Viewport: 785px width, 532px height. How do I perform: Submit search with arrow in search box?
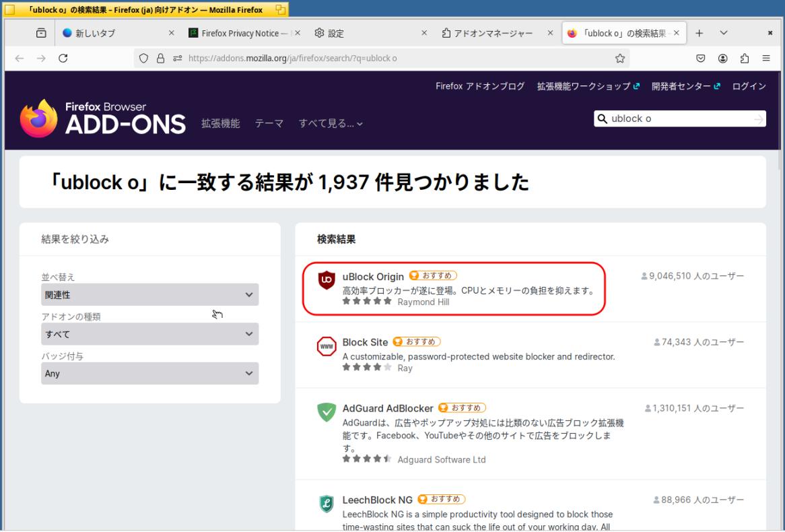click(759, 119)
